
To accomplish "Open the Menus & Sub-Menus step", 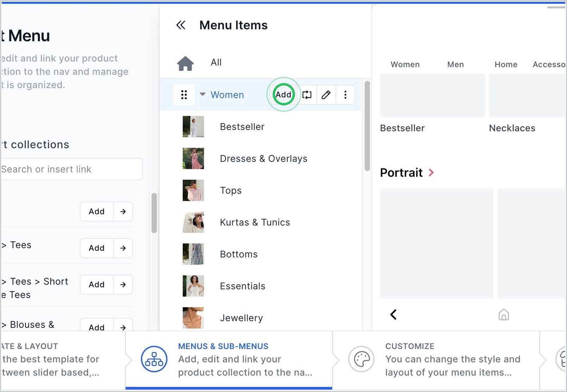I will (229, 360).
